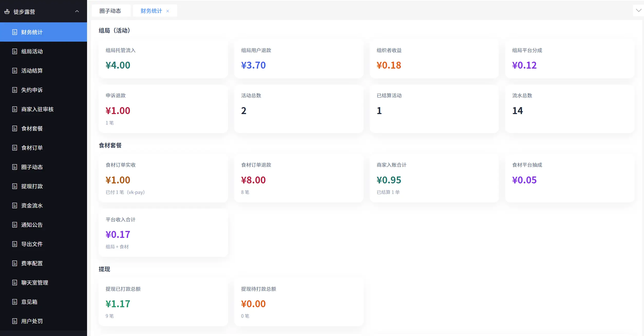The image size is (644, 336).
Task: Click the 食材套餐 section heading
Action: 110,145
